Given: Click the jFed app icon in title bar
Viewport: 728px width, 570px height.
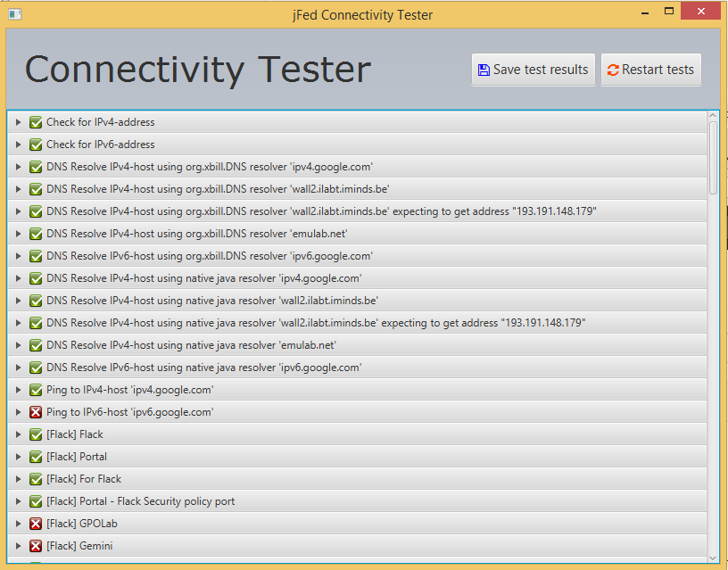Looking at the screenshot, I should 15,14.
